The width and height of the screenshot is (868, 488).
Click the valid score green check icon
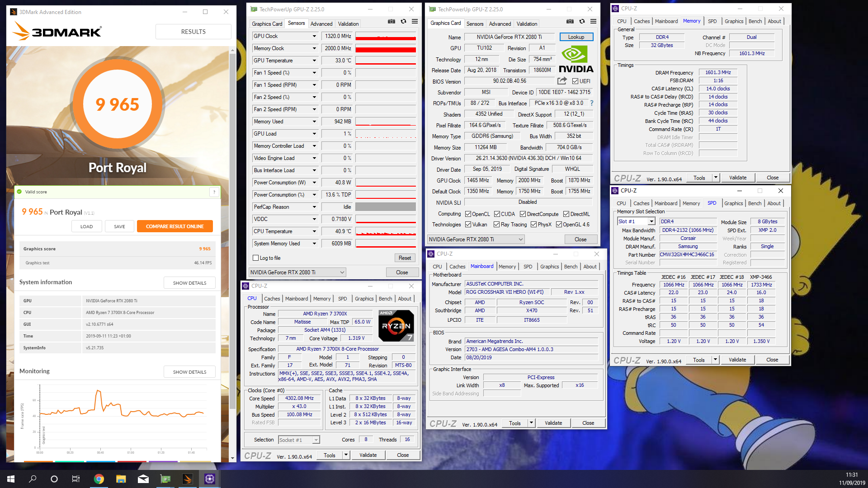19,192
